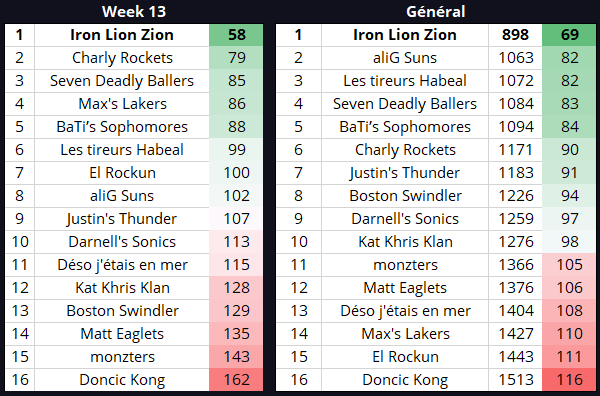Select Iron Lion Zion in Week 13 table
This screenshot has width=600, height=396.
[122, 35]
